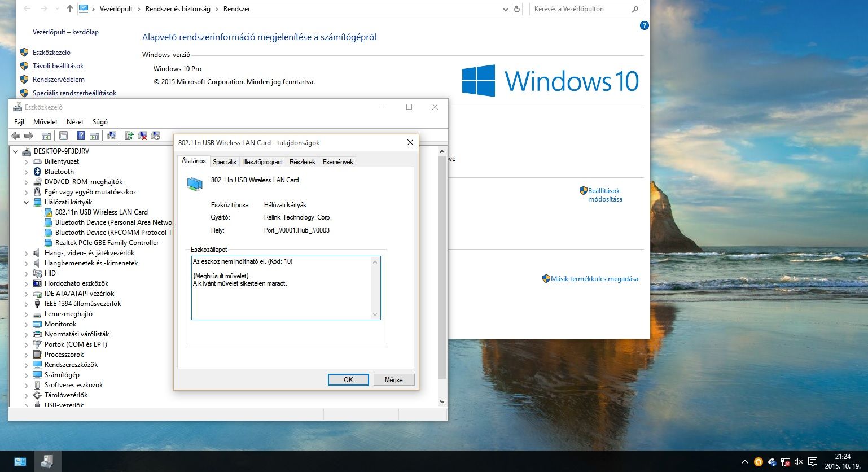This screenshot has height=472, width=868.
Task: Open the Properties toolbar icon in Eszközkezelő
Action: pyautogui.click(x=63, y=136)
